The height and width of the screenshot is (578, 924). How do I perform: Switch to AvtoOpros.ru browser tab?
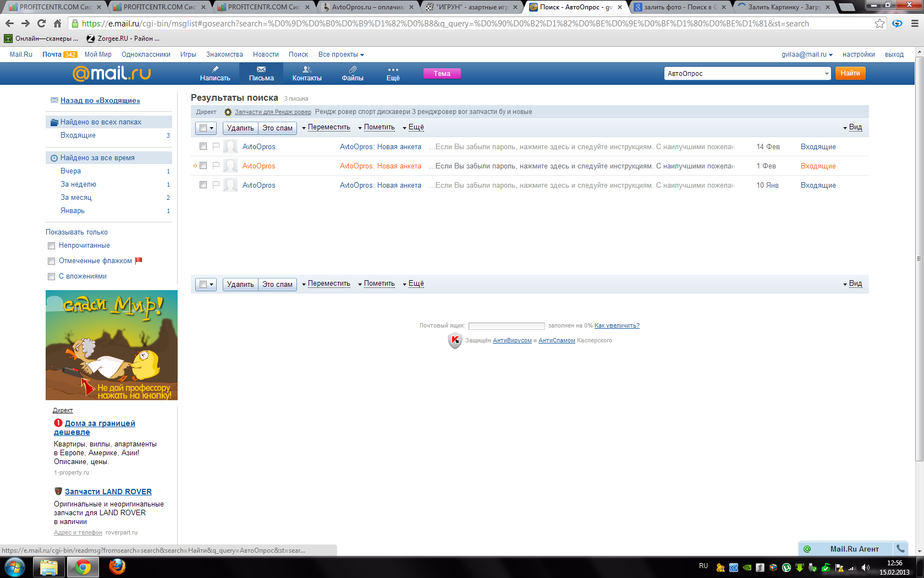point(368,7)
